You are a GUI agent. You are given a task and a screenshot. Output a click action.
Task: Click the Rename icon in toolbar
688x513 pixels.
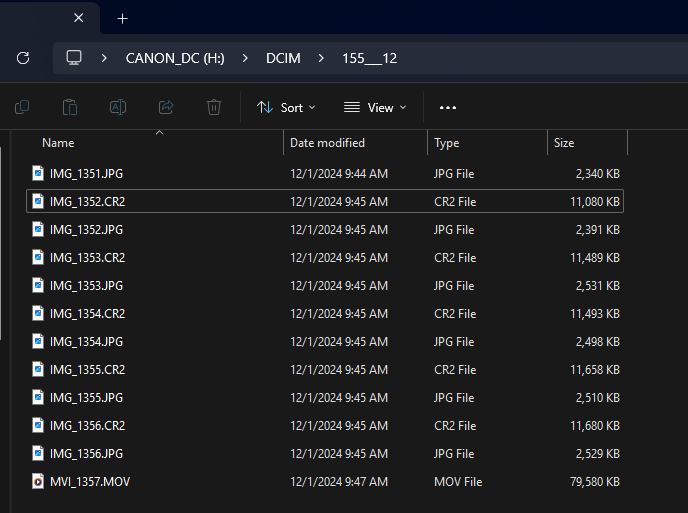[x=118, y=107]
